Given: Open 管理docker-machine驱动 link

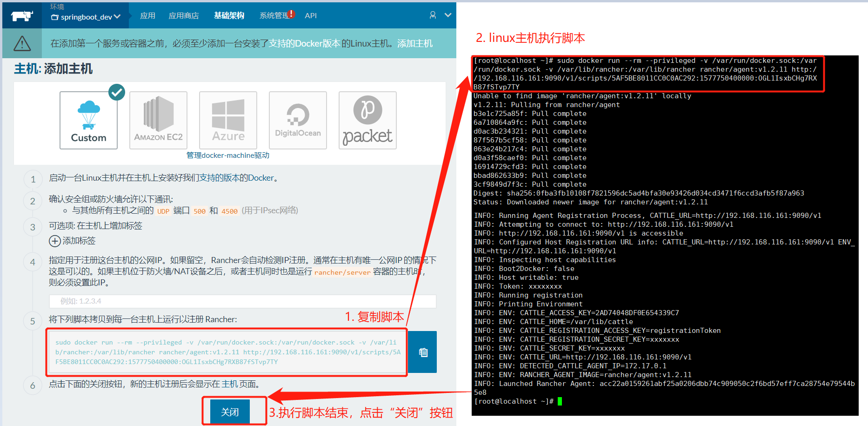Looking at the screenshot, I should pos(228,155).
